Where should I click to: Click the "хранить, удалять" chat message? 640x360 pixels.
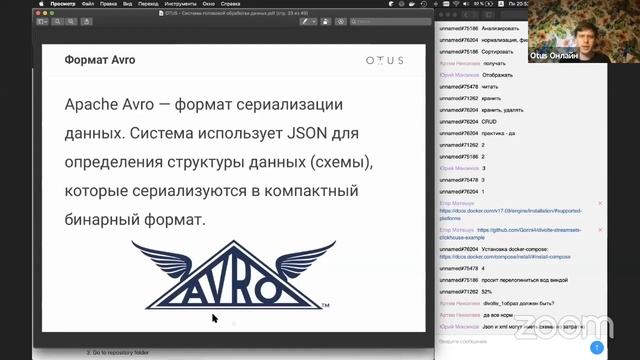pos(502,110)
